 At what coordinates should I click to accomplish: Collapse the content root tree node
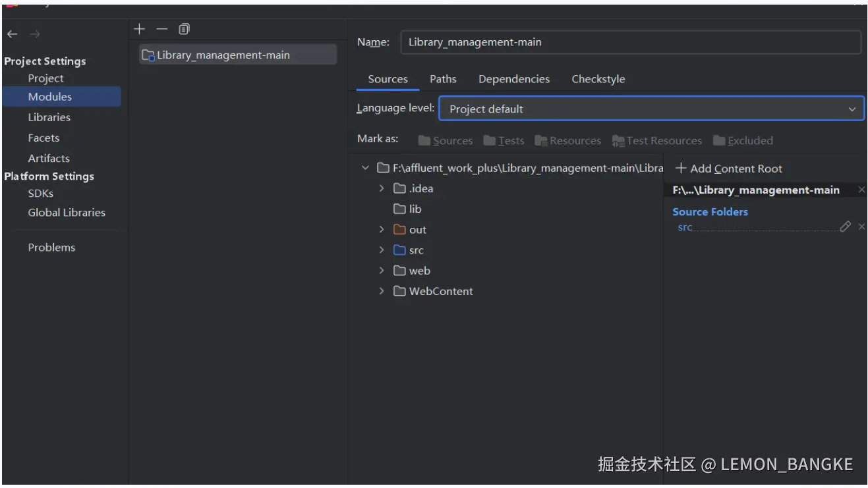(365, 168)
